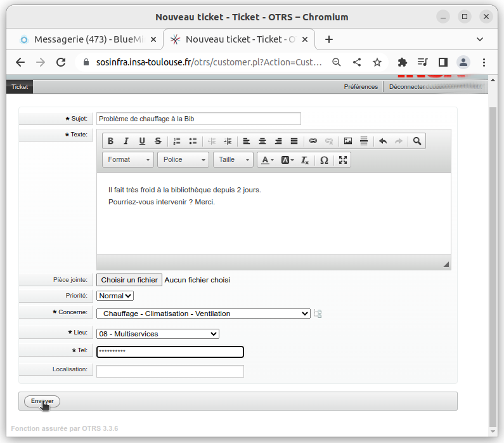Viewport: 504px width, 443px height.
Task: Open the editor Find tool
Action: 417,141
